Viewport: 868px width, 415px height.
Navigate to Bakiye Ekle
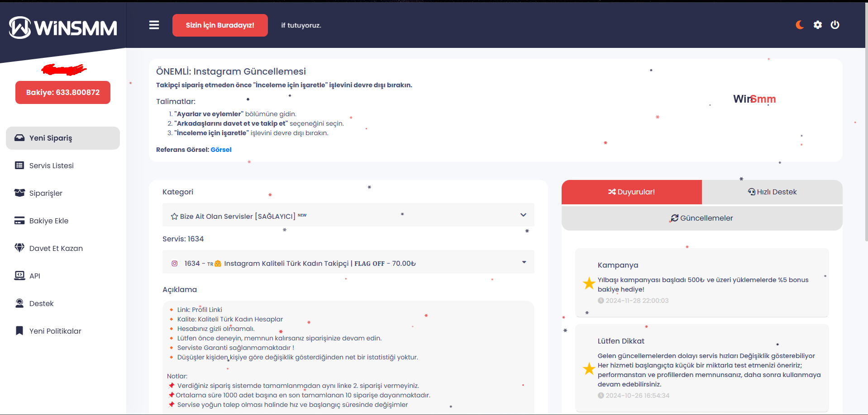coord(63,221)
